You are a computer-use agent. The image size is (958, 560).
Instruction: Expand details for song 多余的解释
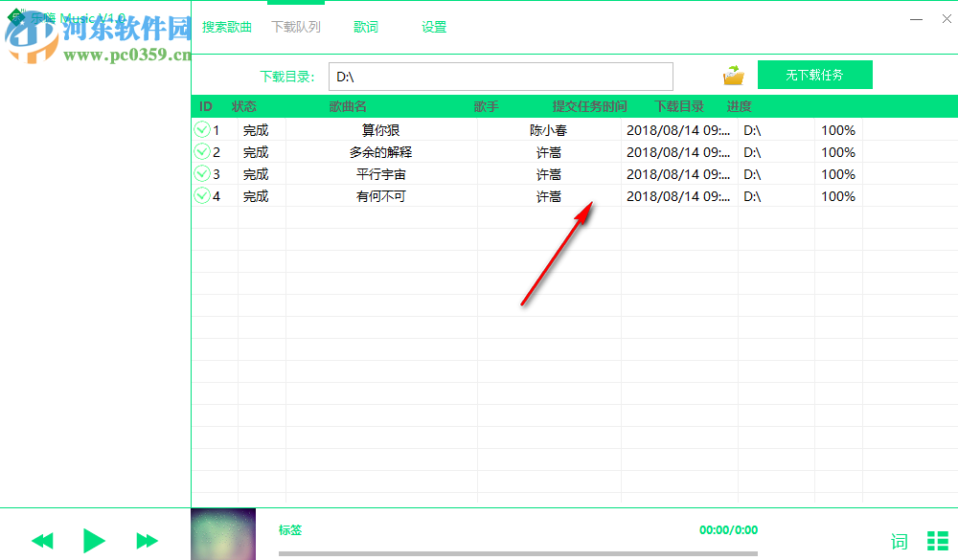point(202,151)
